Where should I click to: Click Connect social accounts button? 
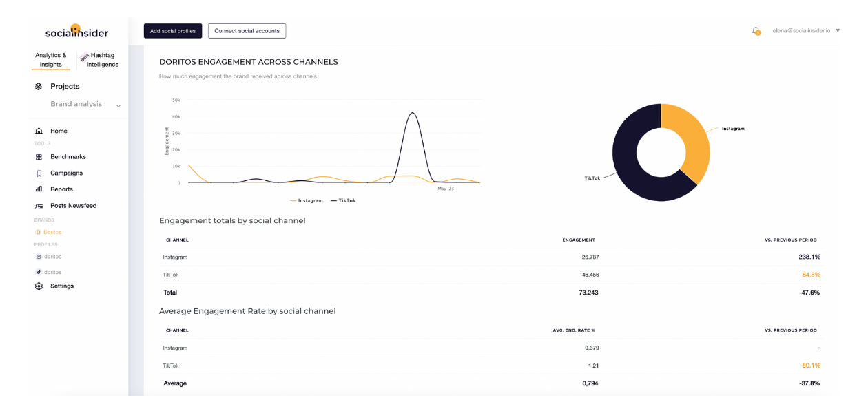(x=247, y=31)
